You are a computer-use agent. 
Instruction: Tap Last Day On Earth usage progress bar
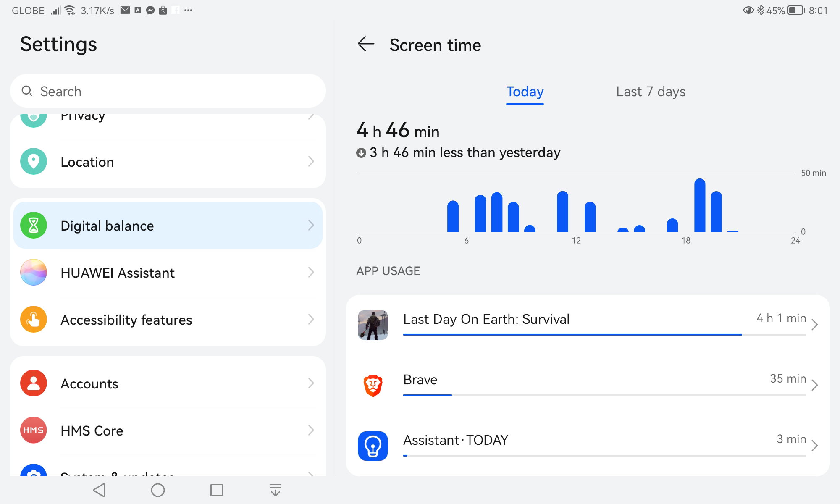click(x=605, y=335)
